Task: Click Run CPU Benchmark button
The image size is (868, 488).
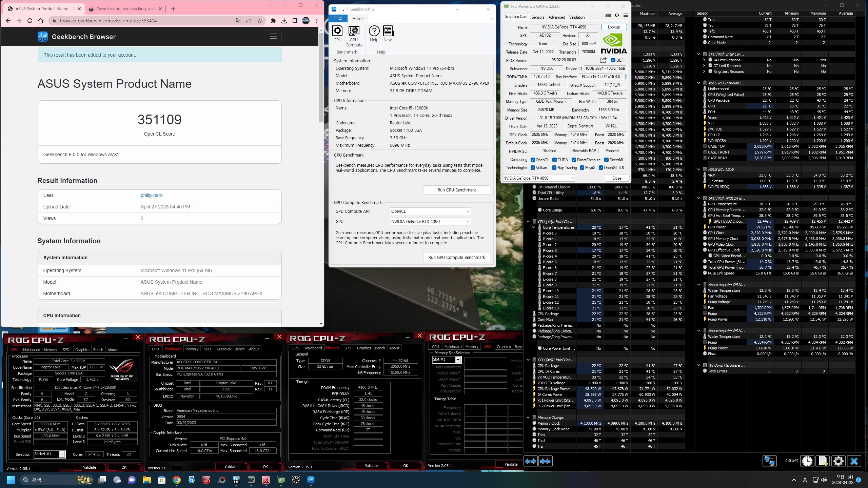Action: [x=456, y=190]
